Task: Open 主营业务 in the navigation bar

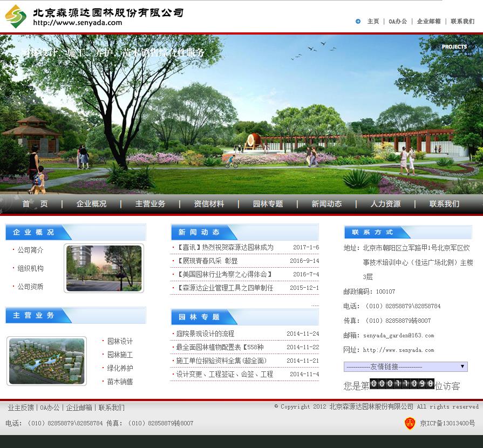Action: [x=150, y=204]
